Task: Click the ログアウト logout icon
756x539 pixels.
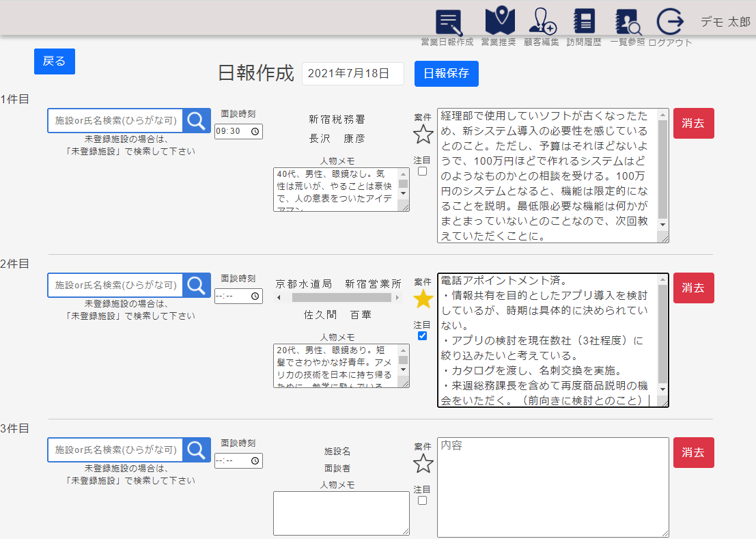Action: pyautogui.click(x=670, y=22)
